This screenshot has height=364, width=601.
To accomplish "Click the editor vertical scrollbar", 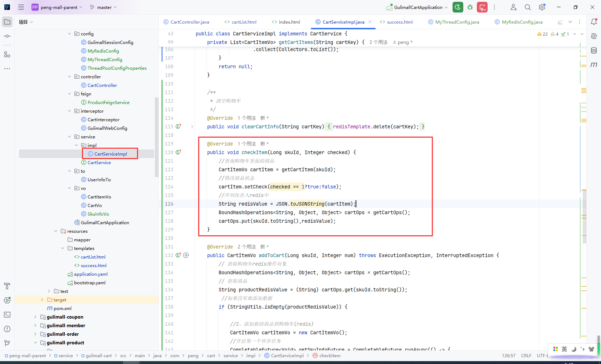I will 584,216.
